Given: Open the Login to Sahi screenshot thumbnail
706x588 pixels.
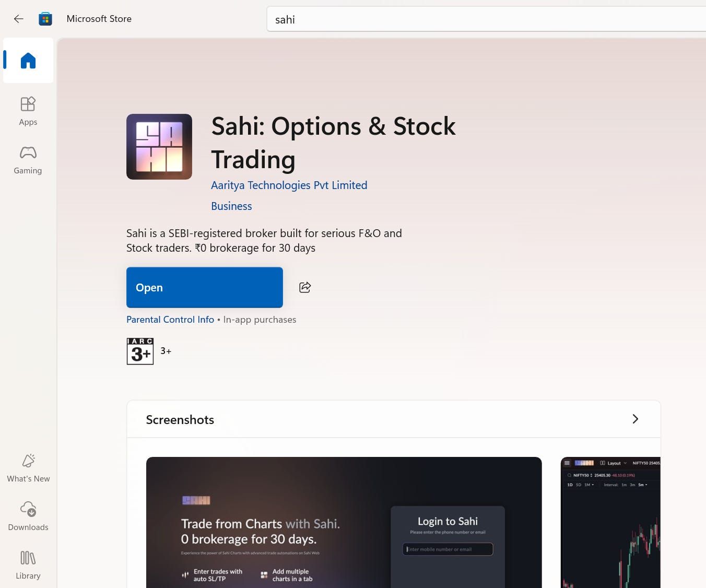Looking at the screenshot, I should 344,522.
